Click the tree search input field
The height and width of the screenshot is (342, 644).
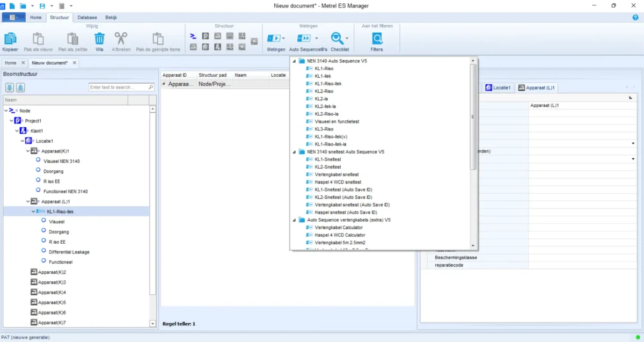[118, 87]
